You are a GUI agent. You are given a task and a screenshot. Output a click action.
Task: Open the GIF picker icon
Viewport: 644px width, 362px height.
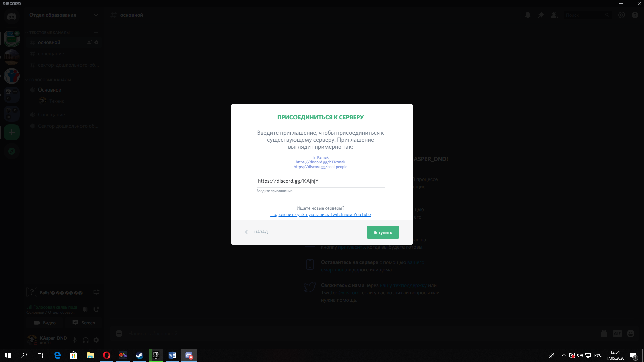click(x=618, y=334)
